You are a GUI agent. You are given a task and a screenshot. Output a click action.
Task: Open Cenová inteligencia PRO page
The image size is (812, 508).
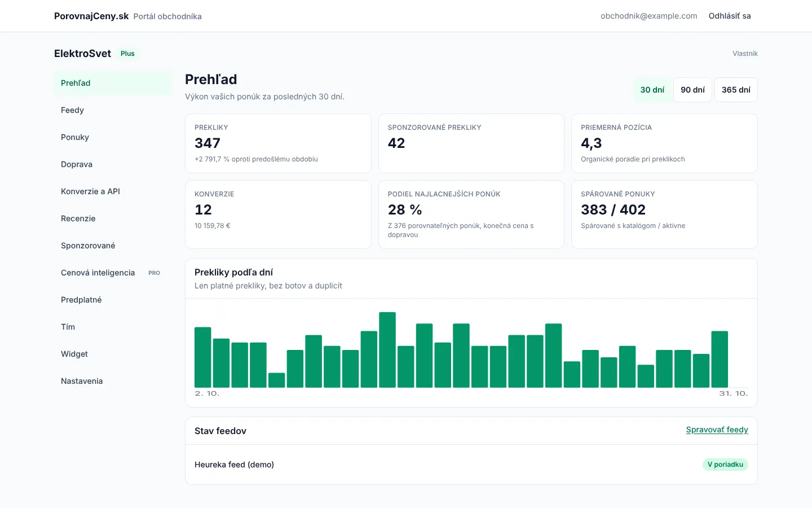pyautogui.click(x=113, y=273)
